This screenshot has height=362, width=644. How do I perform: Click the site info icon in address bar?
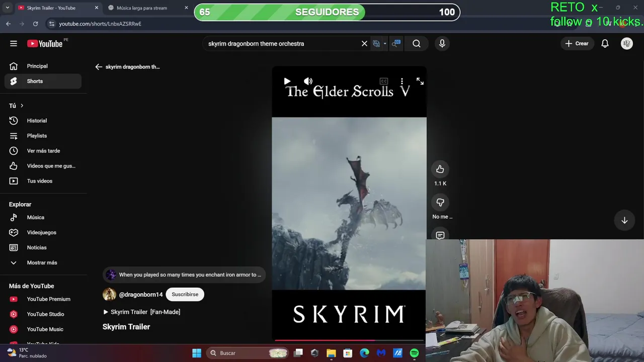click(x=51, y=24)
